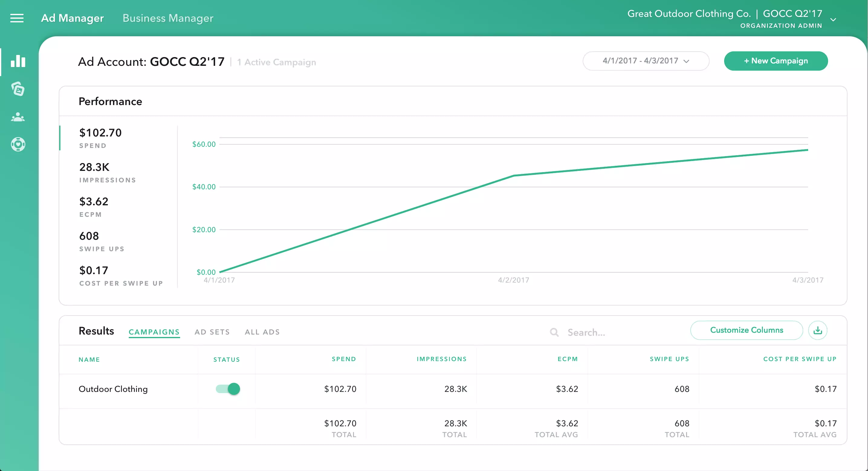Switch to the All Ads tab
Screen dimensions: 868x471
tap(262, 332)
